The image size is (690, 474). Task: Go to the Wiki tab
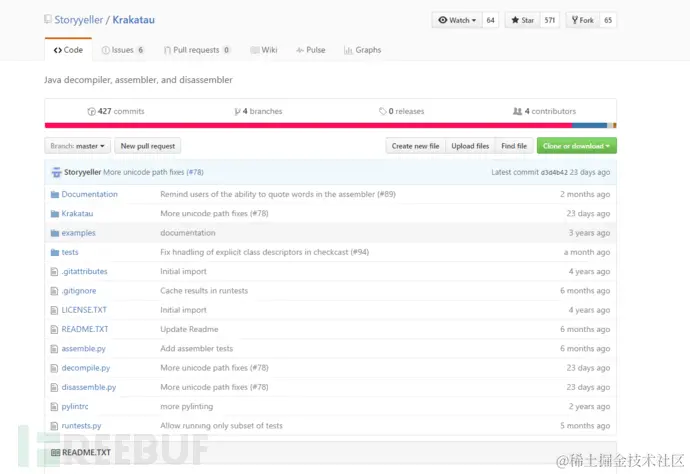point(264,50)
